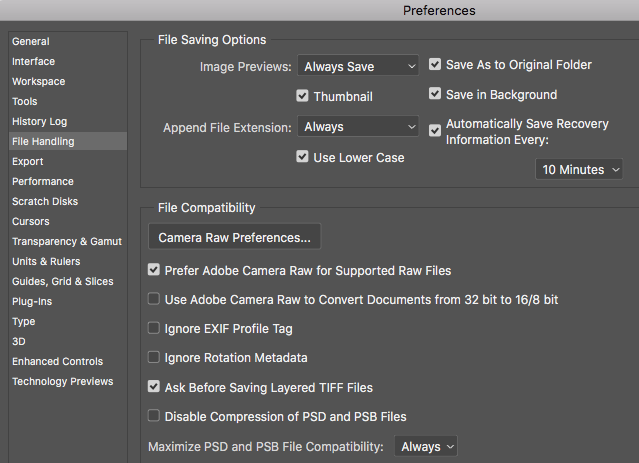Screen dimensions: 639x463
Task: Open the Image Previews dropdown
Action: click(x=359, y=67)
